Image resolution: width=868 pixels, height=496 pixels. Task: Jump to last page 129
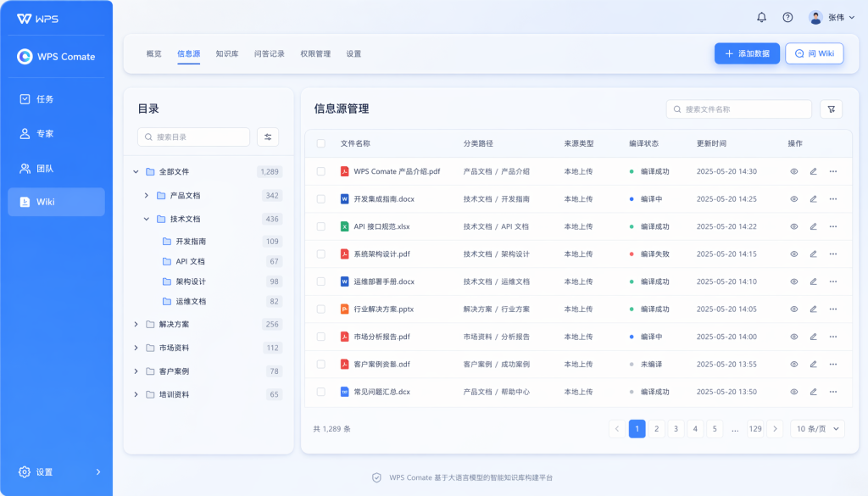point(755,428)
